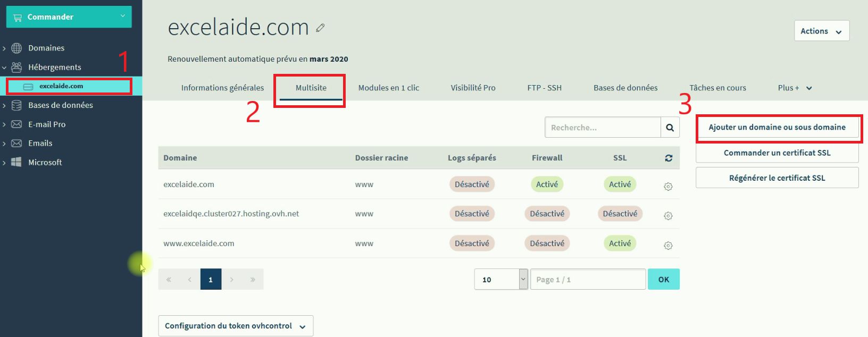Click the Bases de données sidebar icon
868x337 pixels.
pyautogui.click(x=16, y=105)
